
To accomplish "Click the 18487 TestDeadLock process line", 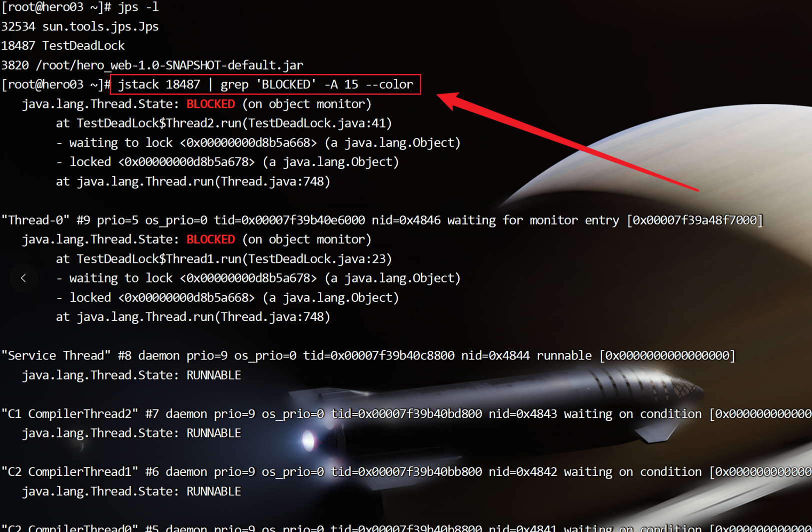I will tap(63, 45).
